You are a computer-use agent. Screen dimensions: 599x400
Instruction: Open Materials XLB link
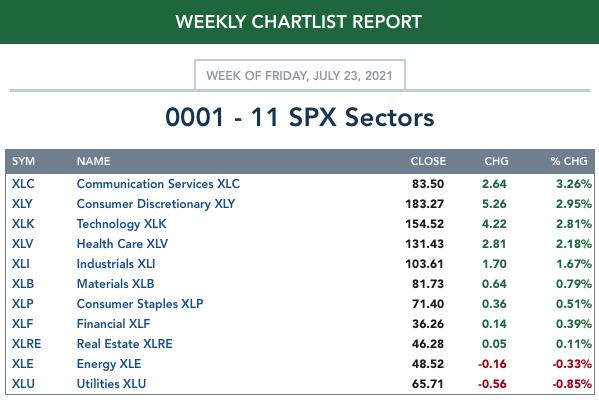pyautogui.click(x=115, y=284)
